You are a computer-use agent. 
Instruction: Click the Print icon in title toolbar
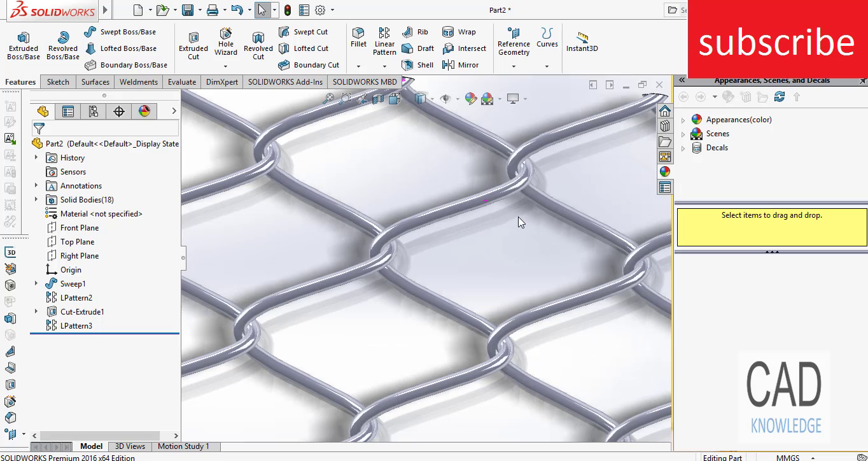(x=213, y=10)
